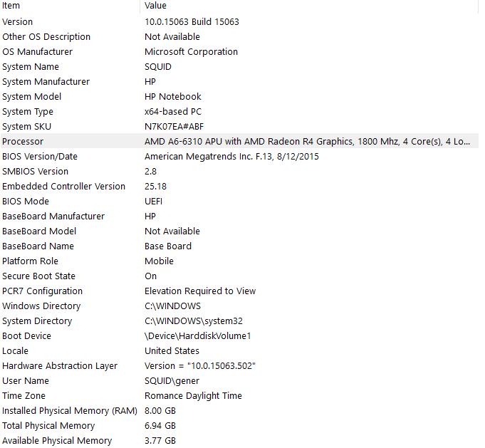The image size is (485, 448).
Task: Click the C:\WINDOWS value
Action: click(x=172, y=306)
